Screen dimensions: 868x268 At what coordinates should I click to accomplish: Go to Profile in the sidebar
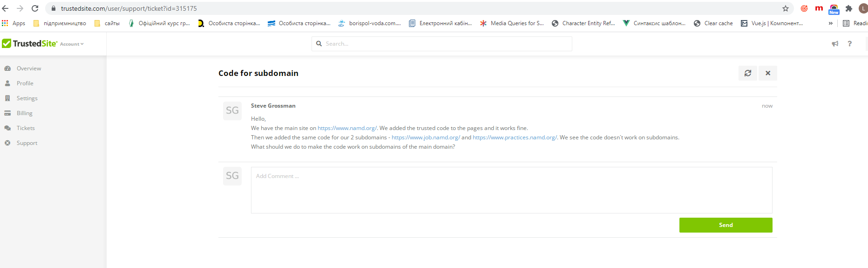click(x=25, y=83)
